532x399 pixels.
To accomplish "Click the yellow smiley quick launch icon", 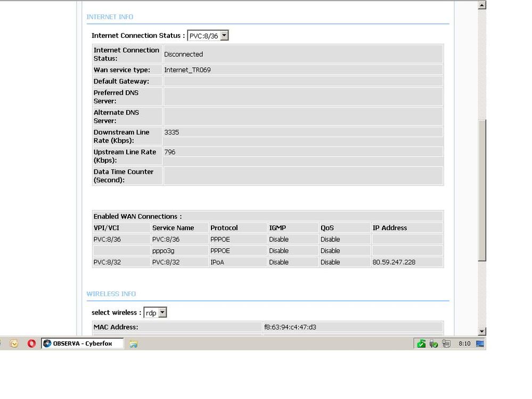I will pos(14,344).
